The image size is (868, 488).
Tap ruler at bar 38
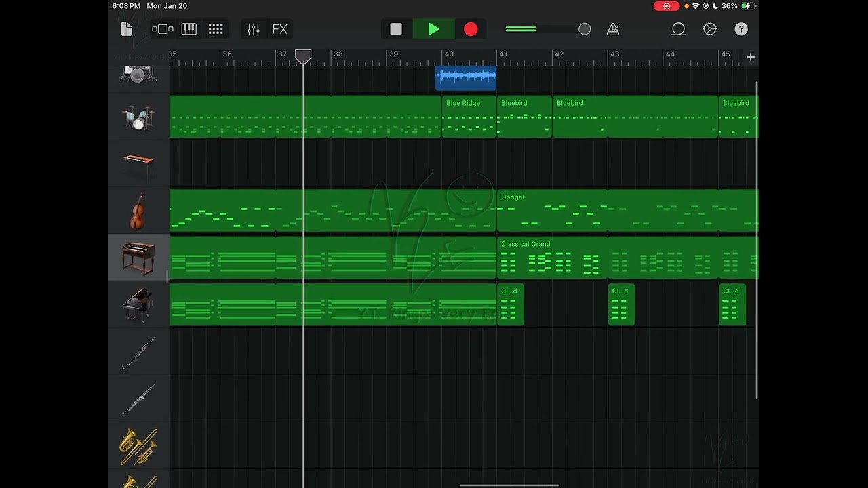coord(338,54)
